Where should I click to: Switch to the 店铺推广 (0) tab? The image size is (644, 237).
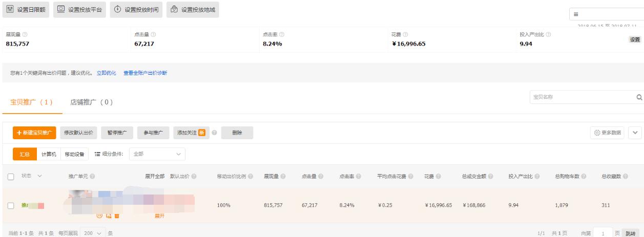coord(91,102)
